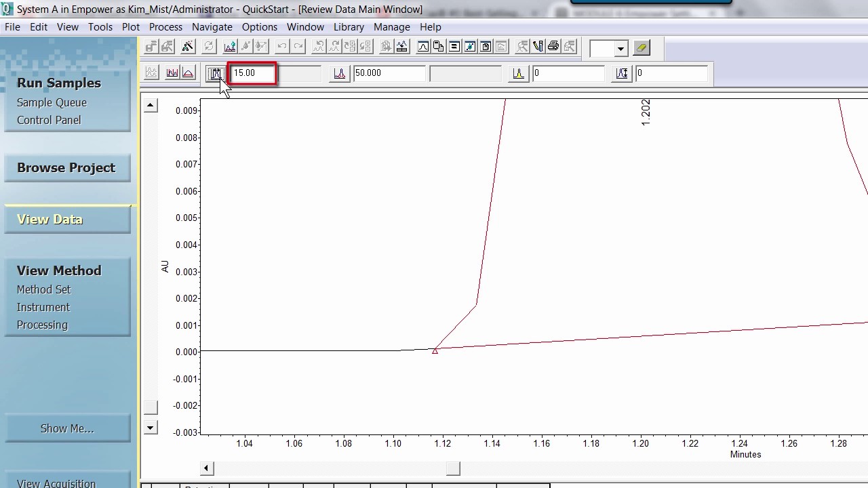Screen dimensions: 868x488
Task: Open Sample Queue in the sidebar
Action: (x=52, y=102)
